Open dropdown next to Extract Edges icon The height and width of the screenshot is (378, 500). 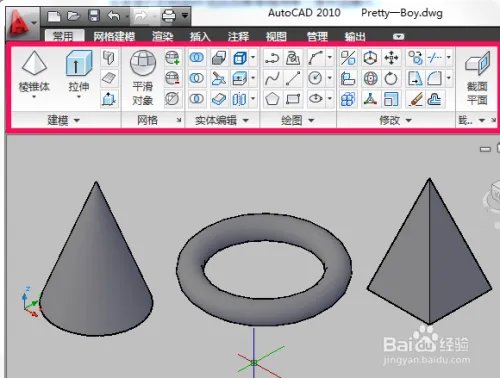pyautogui.click(x=253, y=57)
